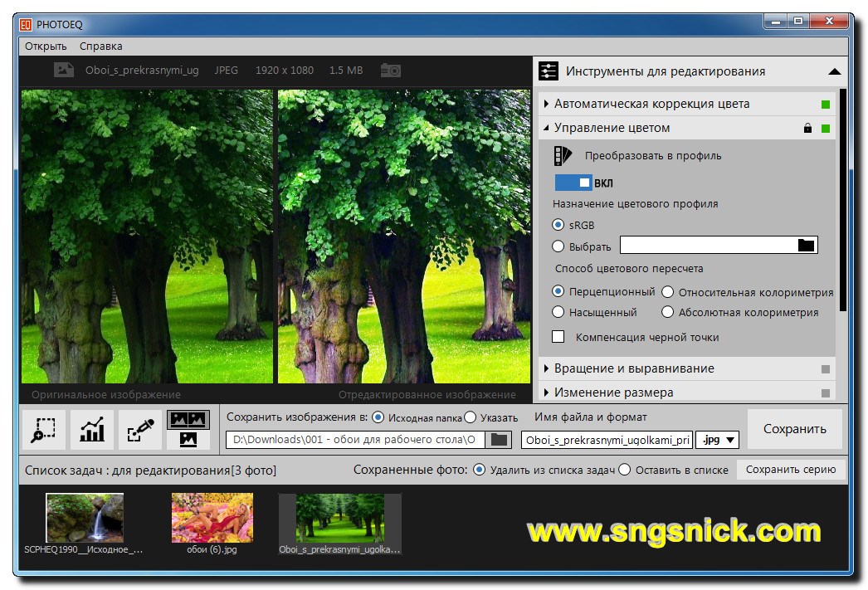868x590 pixels.
Task: Click the editing tools sliders icon
Action: [548, 71]
